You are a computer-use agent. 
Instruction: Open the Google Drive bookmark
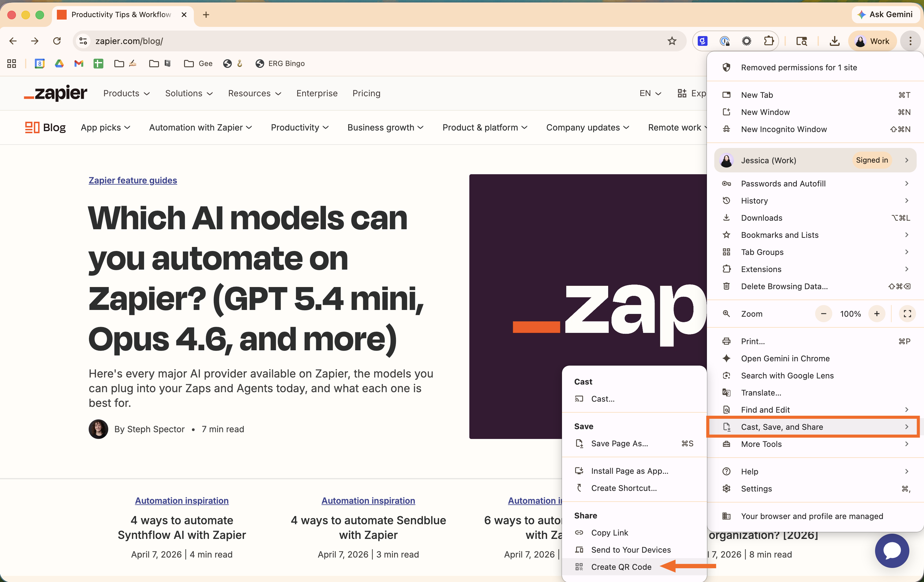60,63
